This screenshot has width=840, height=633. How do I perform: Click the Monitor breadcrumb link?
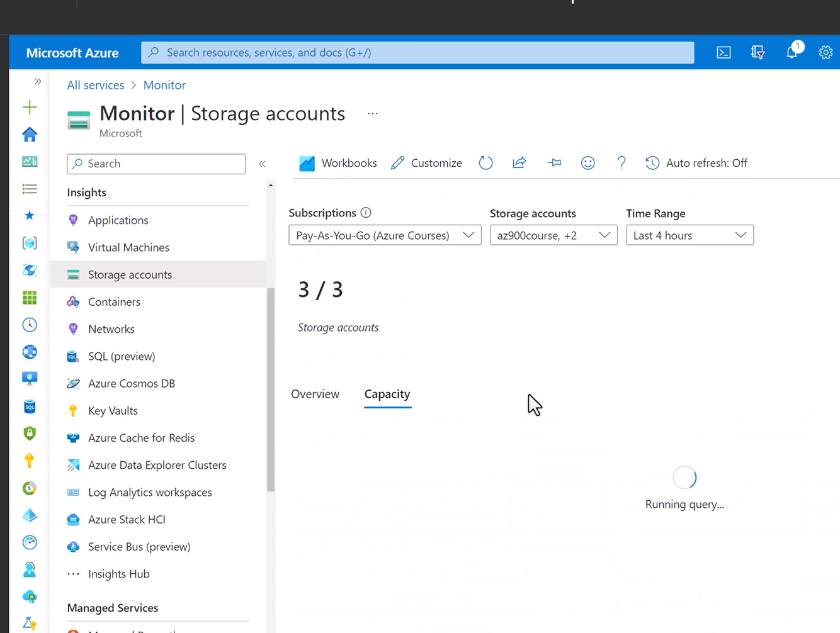click(x=164, y=85)
